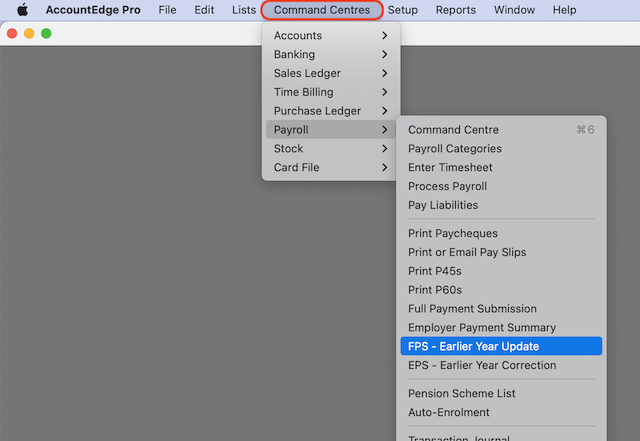Minimize the window with yellow button
This screenshot has height=441, width=640.
[x=29, y=33]
